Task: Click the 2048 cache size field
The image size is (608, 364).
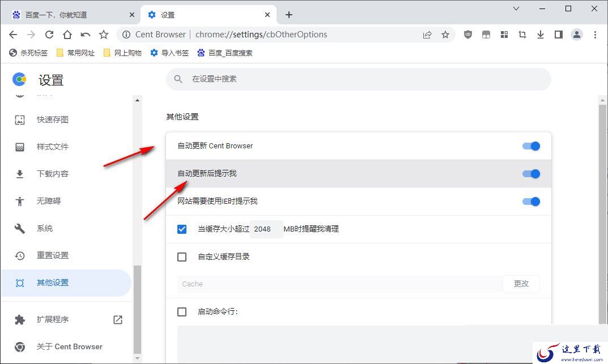Action: (266, 229)
